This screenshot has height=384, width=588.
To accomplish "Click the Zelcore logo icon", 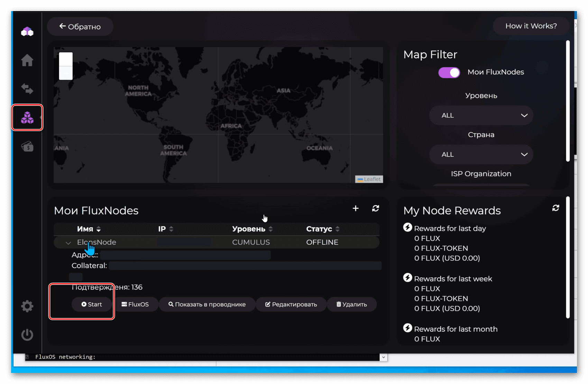I will [27, 32].
